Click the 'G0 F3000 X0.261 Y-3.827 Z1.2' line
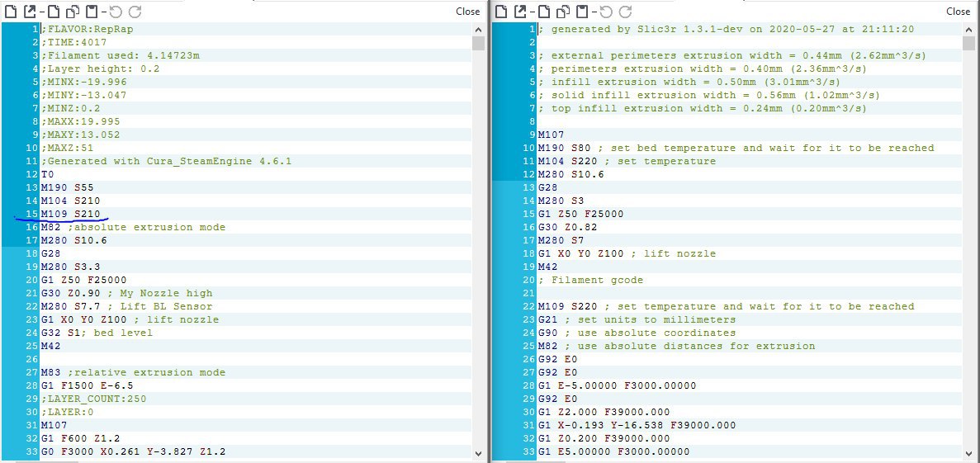 coord(133,451)
